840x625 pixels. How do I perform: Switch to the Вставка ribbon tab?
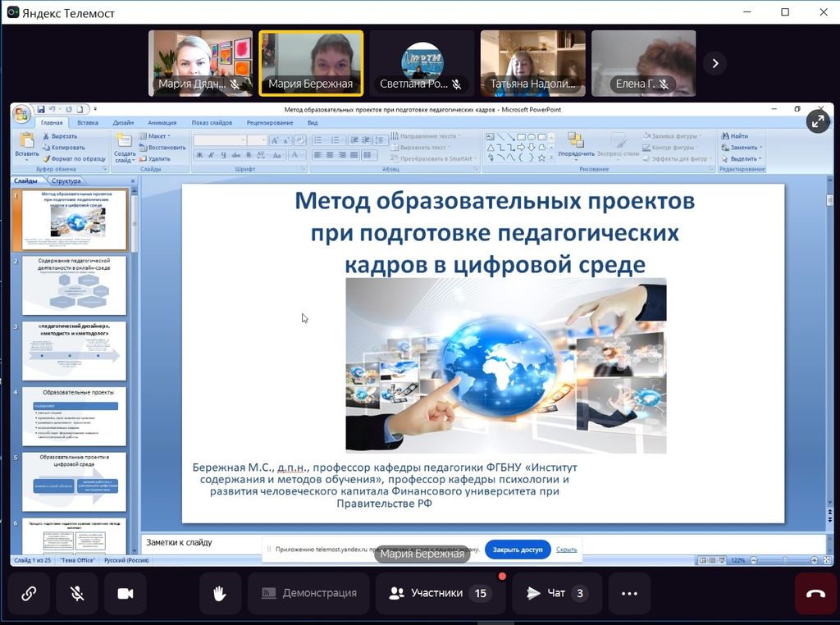point(88,123)
